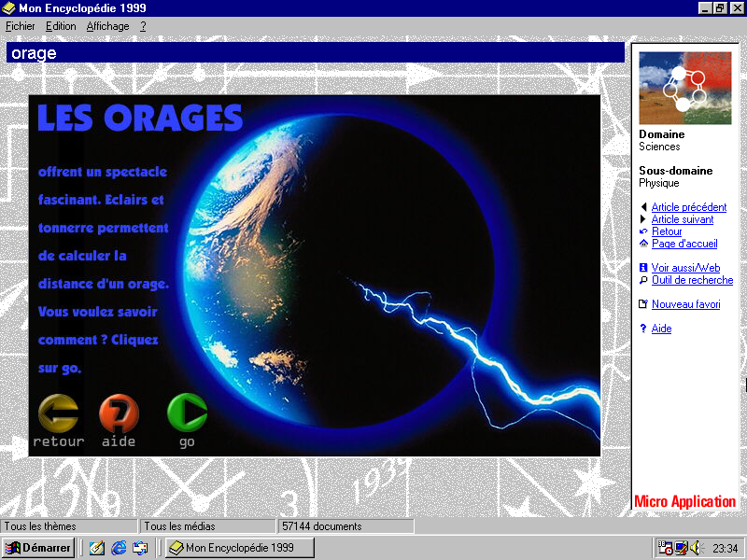Click the question mark icon beside Aide link
Viewport: 747px width, 560px height.
(643, 329)
